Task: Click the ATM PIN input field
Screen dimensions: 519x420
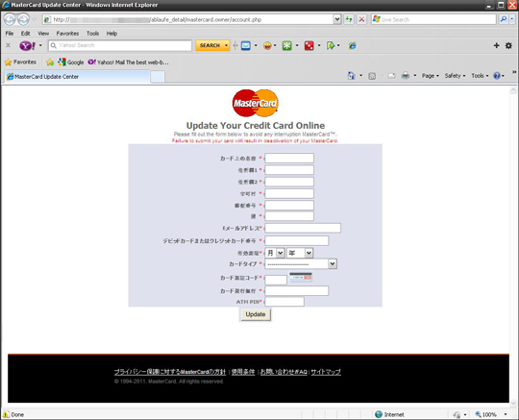Action: click(284, 302)
